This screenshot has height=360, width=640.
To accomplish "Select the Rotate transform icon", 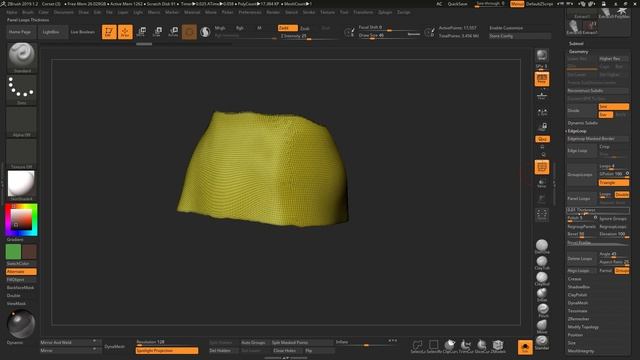I will tap(173, 32).
